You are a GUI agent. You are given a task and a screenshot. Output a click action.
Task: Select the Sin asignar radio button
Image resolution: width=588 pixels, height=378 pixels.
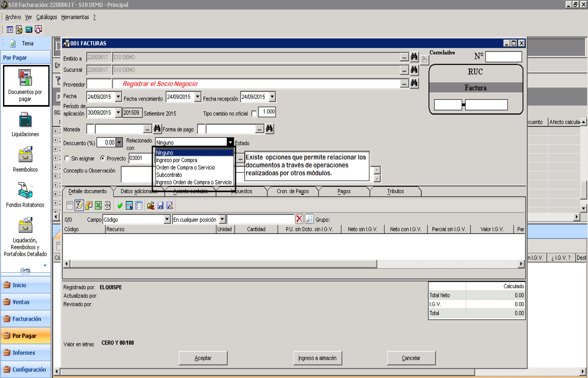tap(67, 159)
